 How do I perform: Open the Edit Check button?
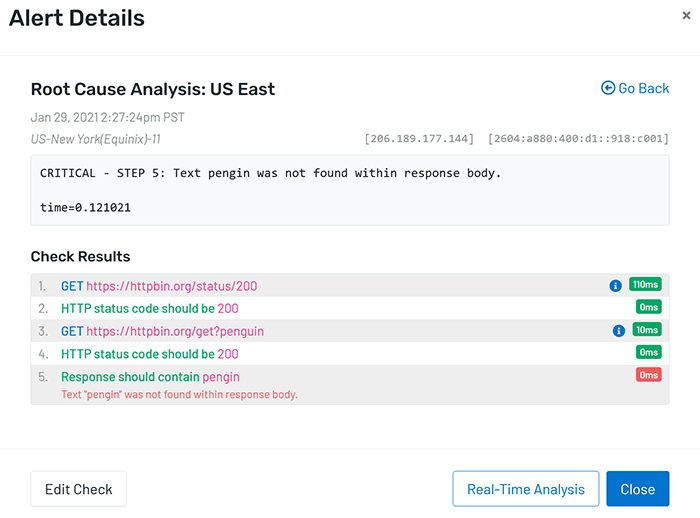click(79, 489)
